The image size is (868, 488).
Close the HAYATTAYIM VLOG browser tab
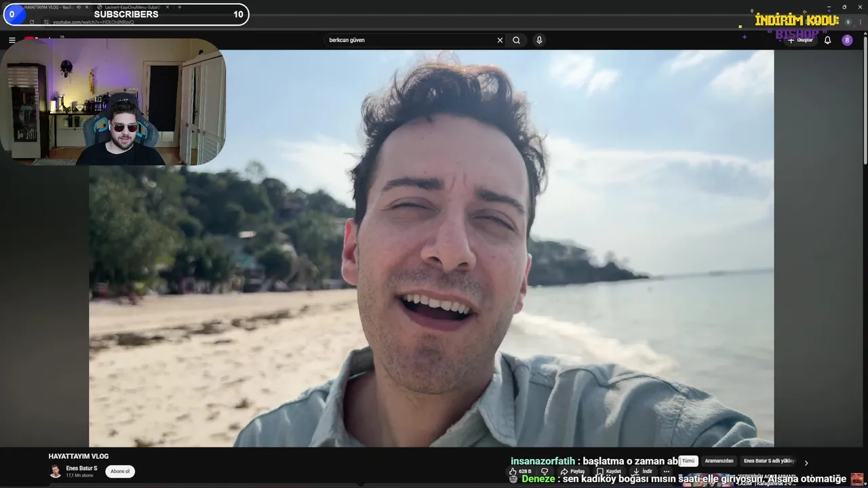click(87, 7)
